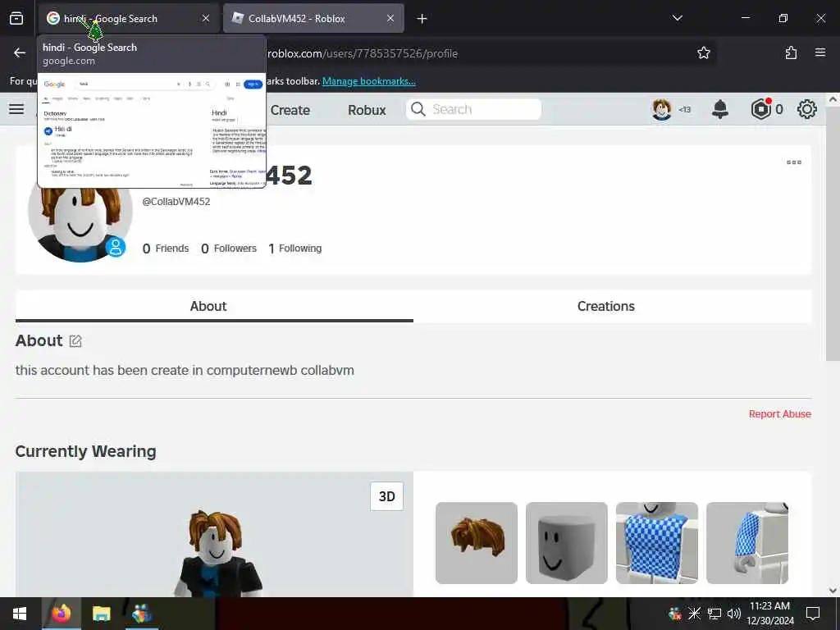This screenshot has height=630, width=840.
Task: Close the hindi - Google Search tab
Action: (x=206, y=19)
